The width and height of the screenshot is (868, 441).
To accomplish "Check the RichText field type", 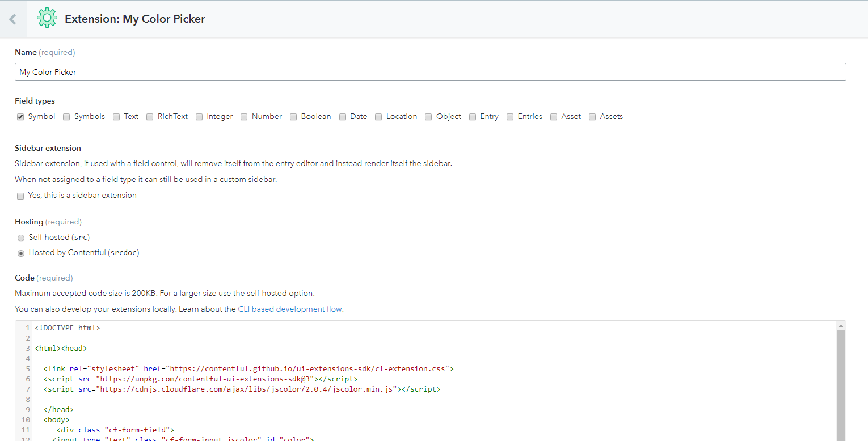I will pyautogui.click(x=150, y=117).
